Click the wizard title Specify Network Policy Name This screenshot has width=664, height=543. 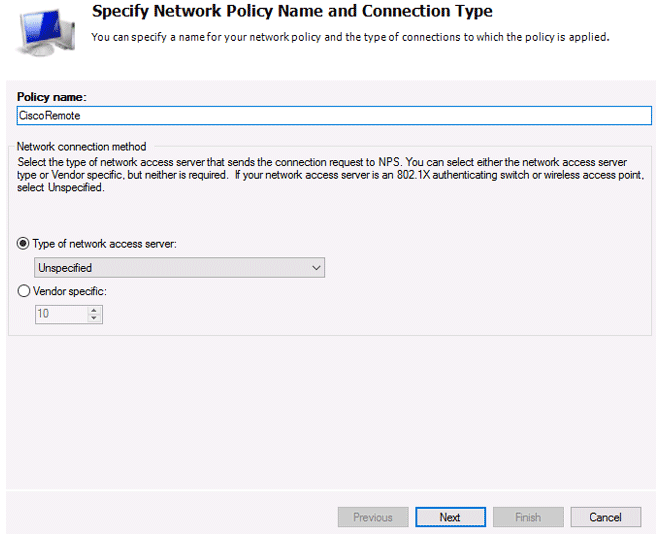click(292, 11)
